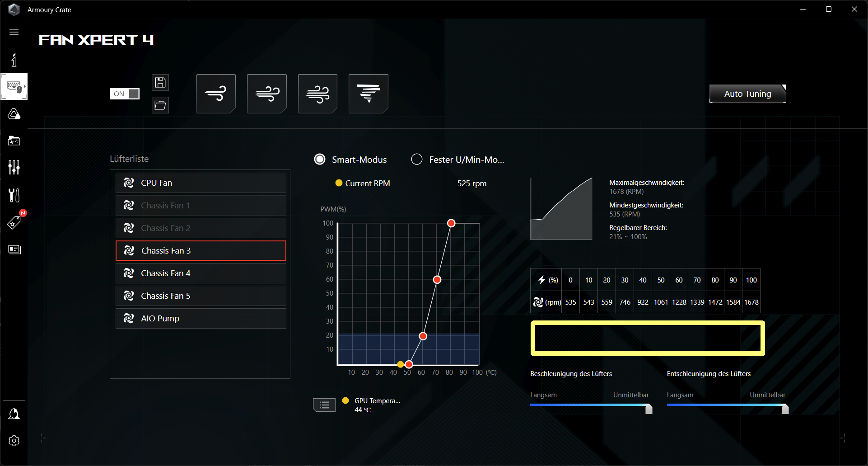Save the fan profile with disk icon

pyautogui.click(x=160, y=83)
